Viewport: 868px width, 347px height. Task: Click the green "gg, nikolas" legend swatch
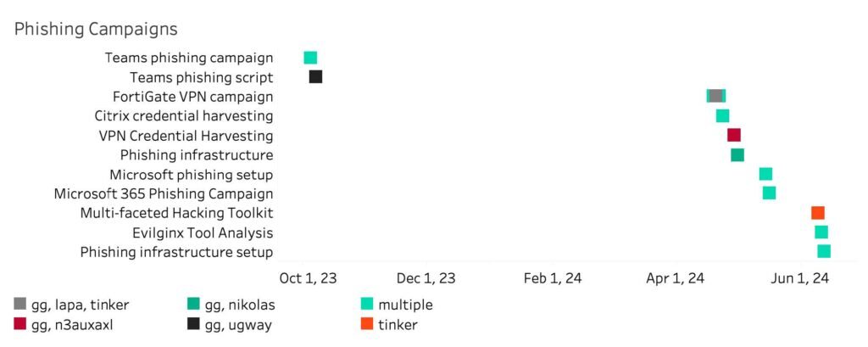point(194,305)
